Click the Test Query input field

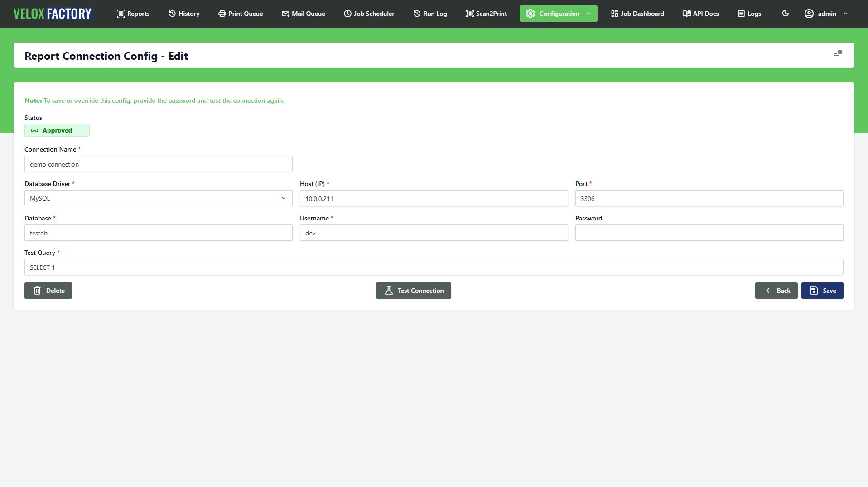434,267
